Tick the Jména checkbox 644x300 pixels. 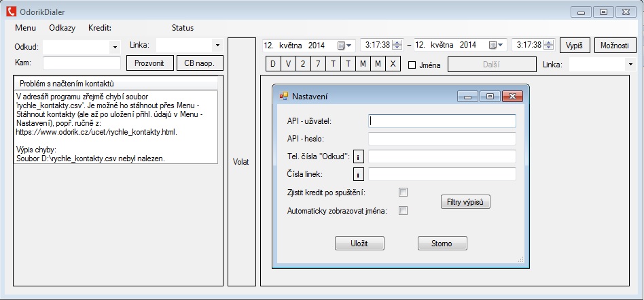(412, 65)
